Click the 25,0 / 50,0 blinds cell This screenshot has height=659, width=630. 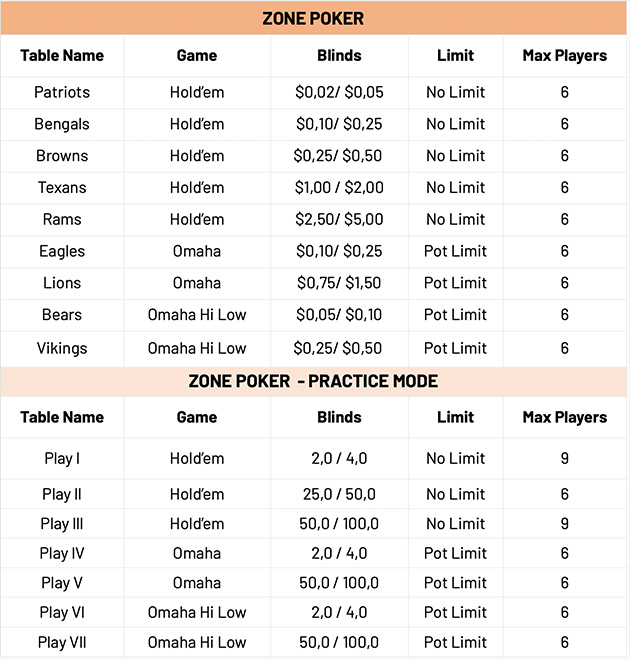click(339, 494)
